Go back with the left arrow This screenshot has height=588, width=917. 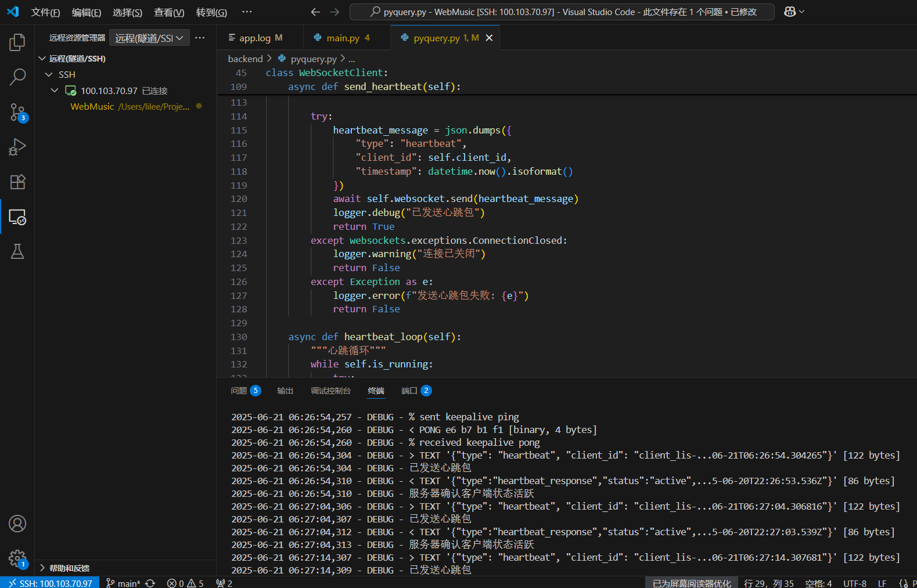315,12
